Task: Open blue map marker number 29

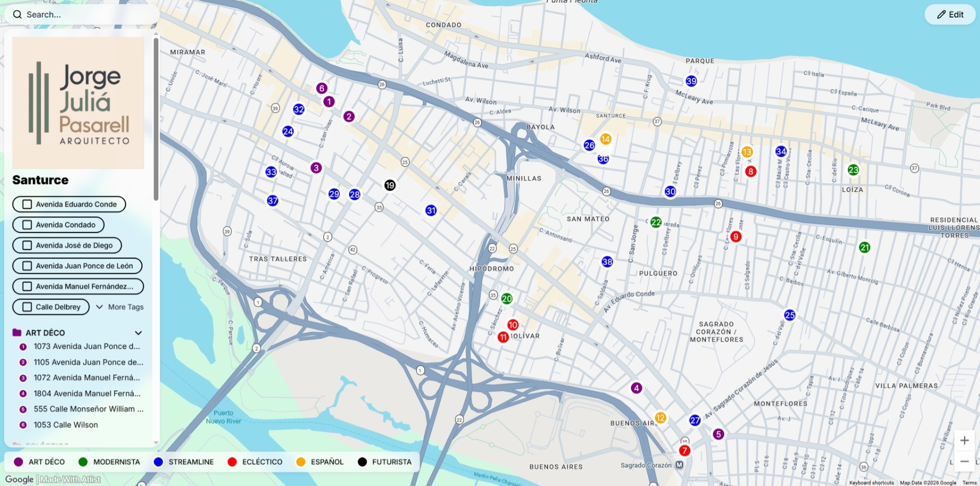Action: pyautogui.click(x=334, y=194)
